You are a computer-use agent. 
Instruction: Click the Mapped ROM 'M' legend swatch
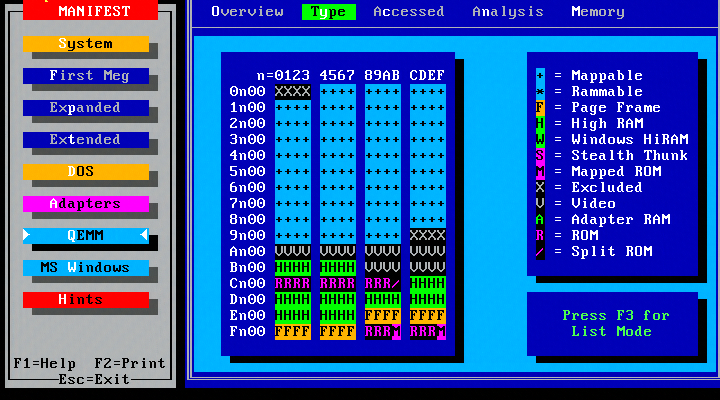pos(540,172)
